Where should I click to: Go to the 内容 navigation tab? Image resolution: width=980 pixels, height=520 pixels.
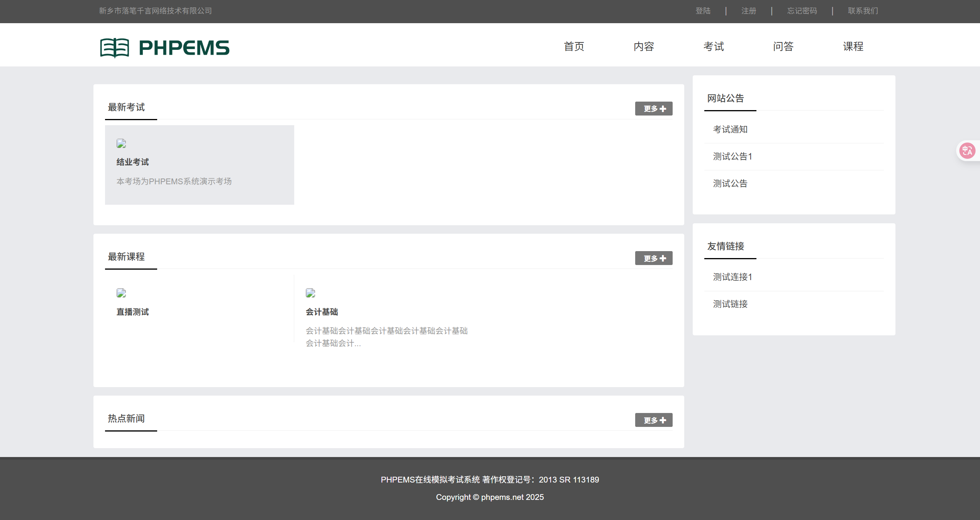click(644, 46)
